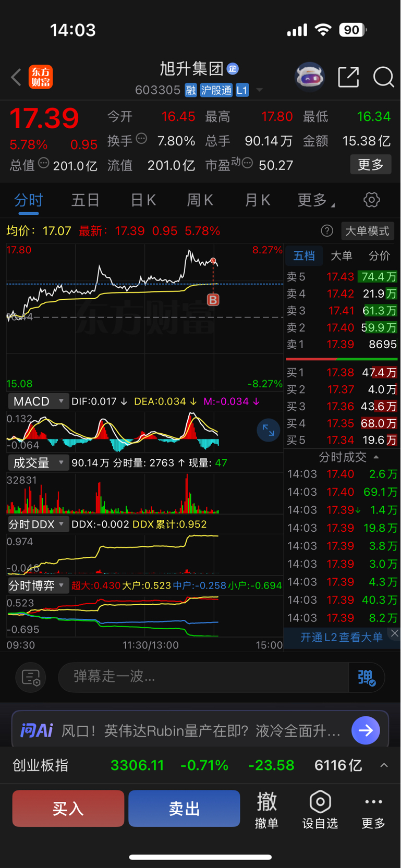Screen dimensions: 401x868
Task: Expand the 更多 chart period dropdown
Action: tap(316, 200)
